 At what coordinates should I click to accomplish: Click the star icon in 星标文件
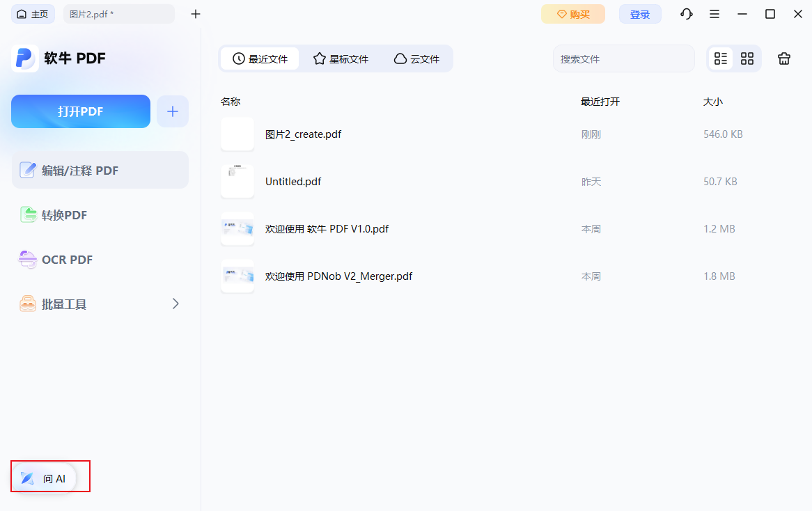click(x=320, y=58)
